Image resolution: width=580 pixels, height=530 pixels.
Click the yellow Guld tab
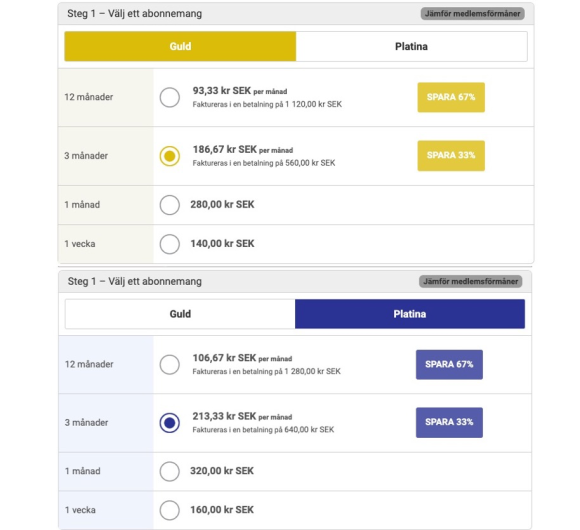[180, 46]
